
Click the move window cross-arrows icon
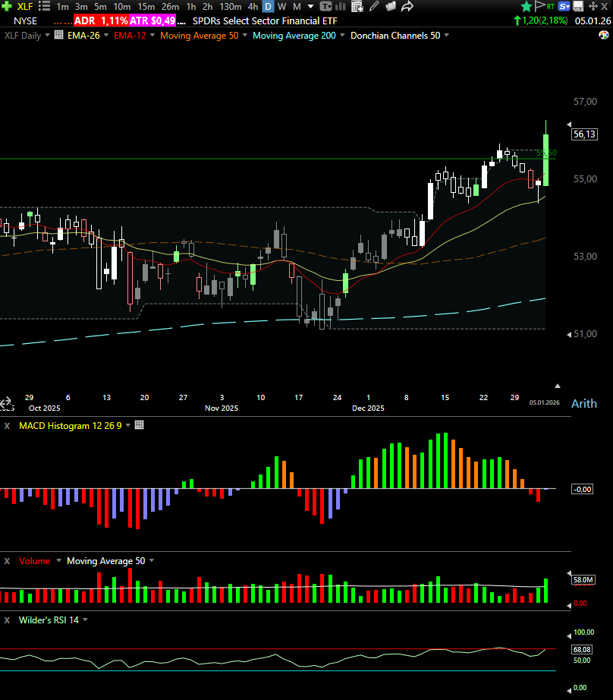(x=593, y=6)
